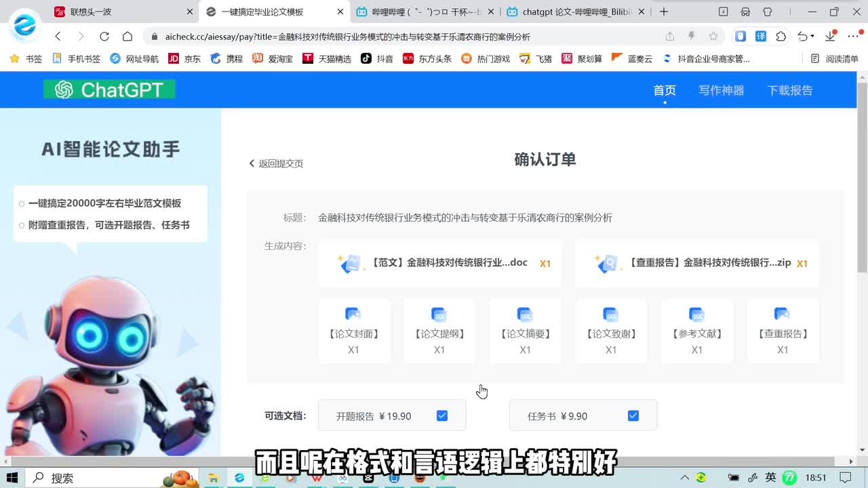Uncheck the 任务书 ¥9.90 checkbox
The height and width of the screenshot is (488, 868).
(x=633, y=415)
